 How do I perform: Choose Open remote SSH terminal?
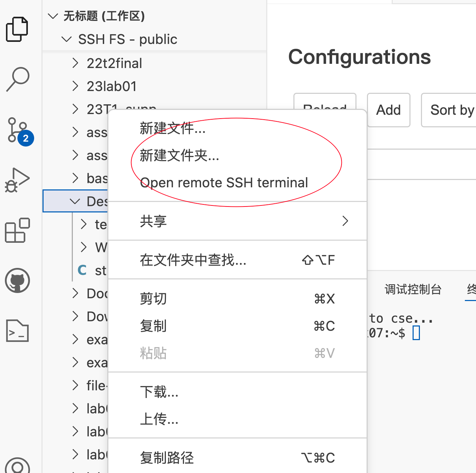237,183
